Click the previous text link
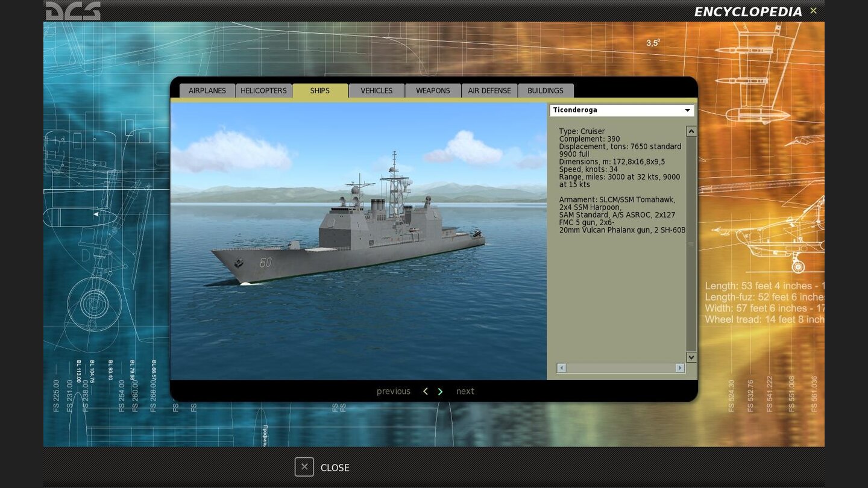This screenshot has width=868, height=488. click(x=394, y=392)
